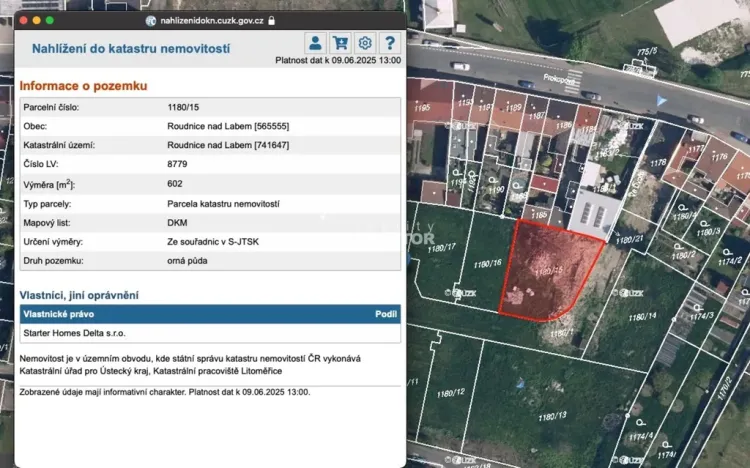Select the LV number 8779
Screen dimensions: 750x468
pos(177,165)
